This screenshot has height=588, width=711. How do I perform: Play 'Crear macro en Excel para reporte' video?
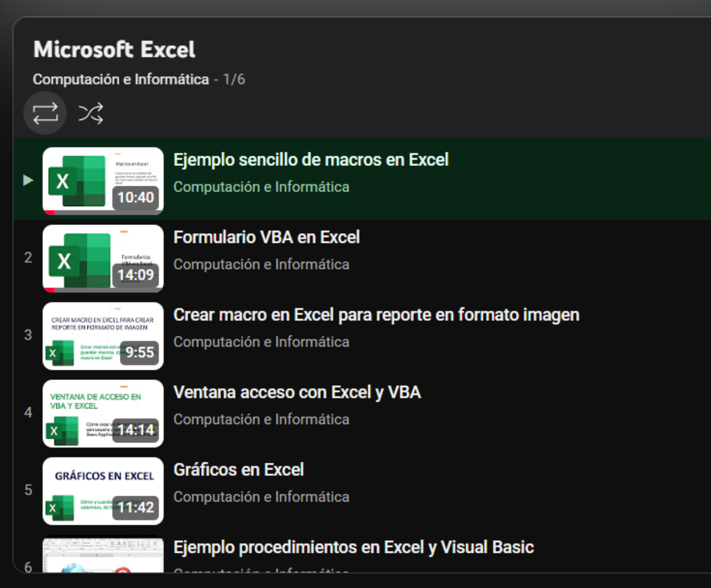[x=376, y=315]
